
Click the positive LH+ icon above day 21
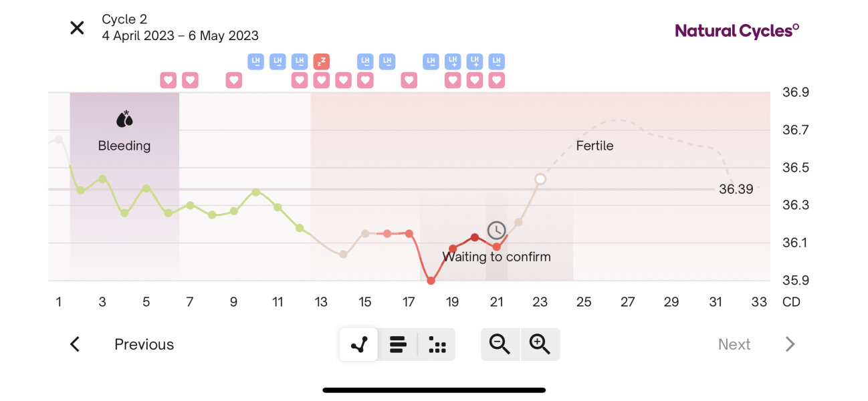475,61
